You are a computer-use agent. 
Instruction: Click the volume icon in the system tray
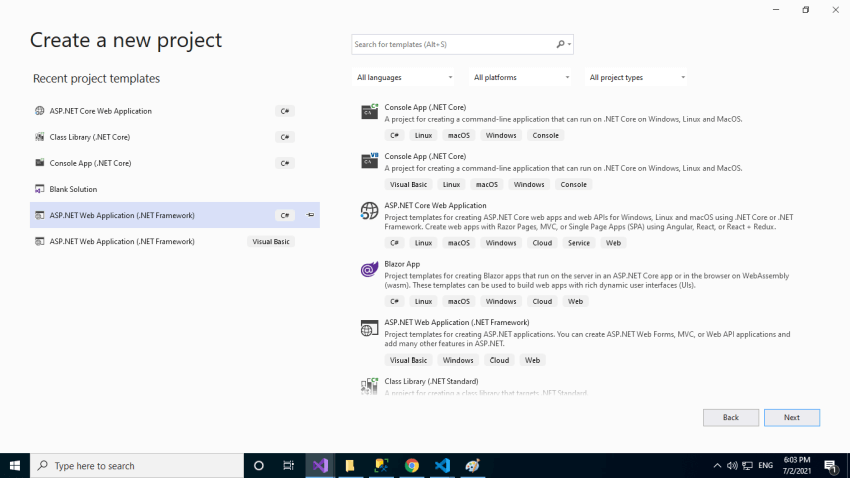tap(732, 466)
